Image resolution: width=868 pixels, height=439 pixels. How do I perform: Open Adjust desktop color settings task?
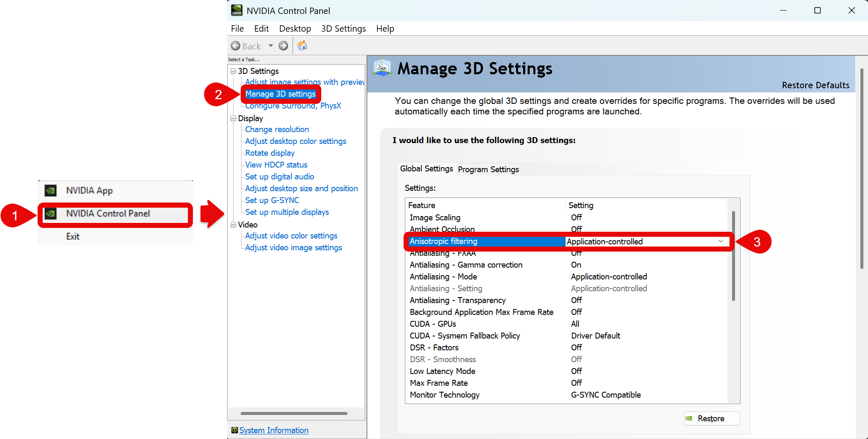pos(296,141)
